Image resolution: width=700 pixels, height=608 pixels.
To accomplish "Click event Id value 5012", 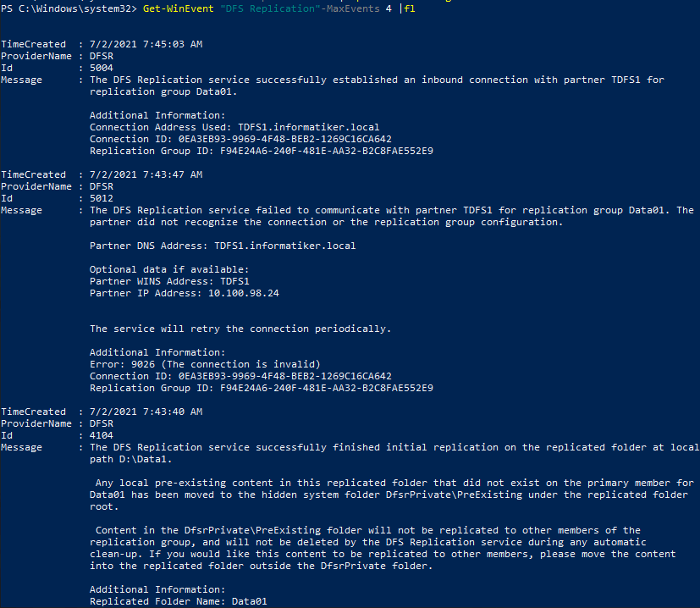I will point(102,198).
